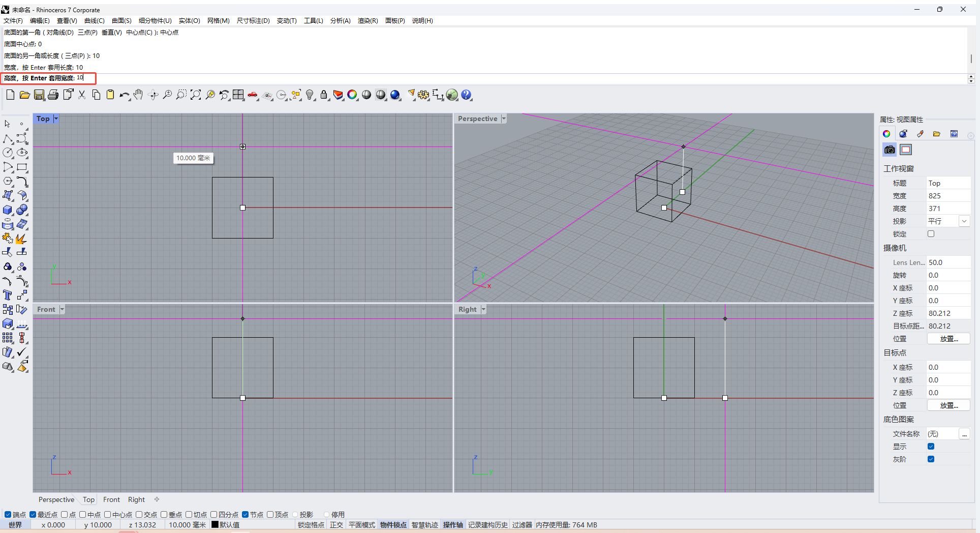The image size is (980, 533).
Task: Click the Save file icon in toolbar
Action: pos(39,95)
